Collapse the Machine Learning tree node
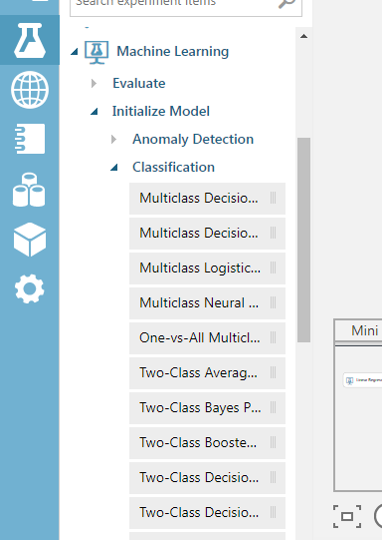 click(x=74, y=52)
